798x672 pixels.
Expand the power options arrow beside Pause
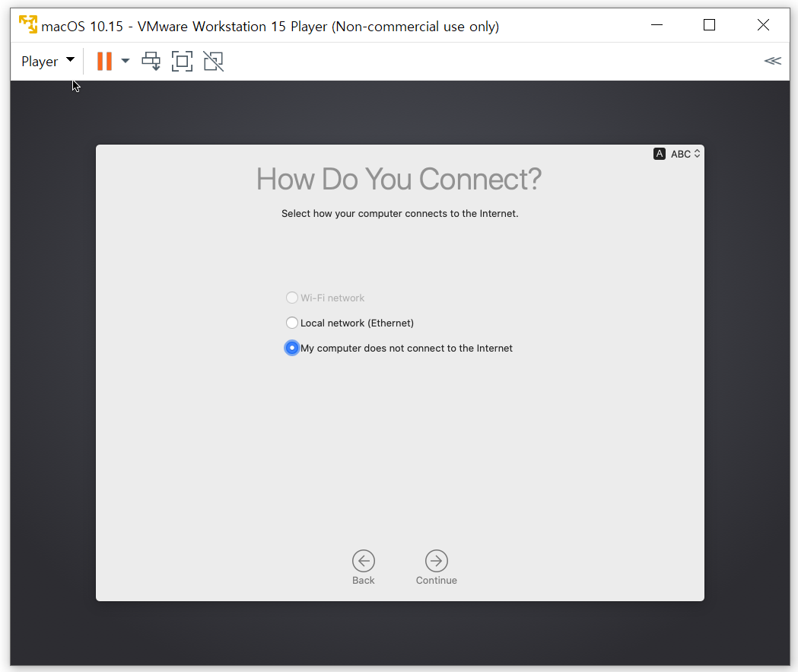[126, 61]
